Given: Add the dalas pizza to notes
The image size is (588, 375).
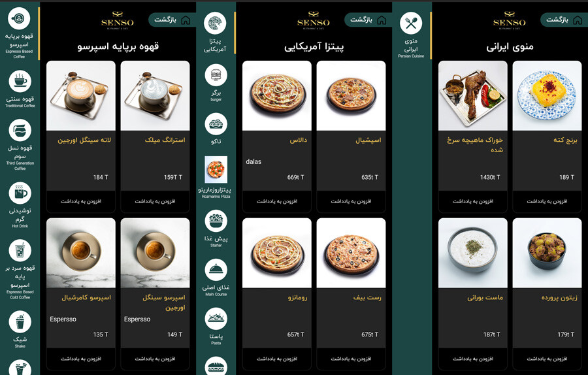Looking at the screenshot, I should pyautogui.click(x=277, y=201).
